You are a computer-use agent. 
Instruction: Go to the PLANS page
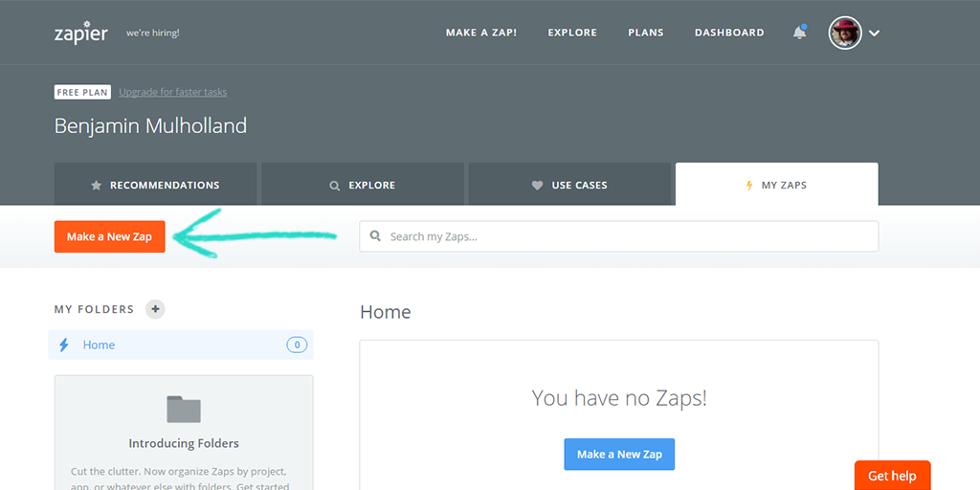tap(646, 33)
